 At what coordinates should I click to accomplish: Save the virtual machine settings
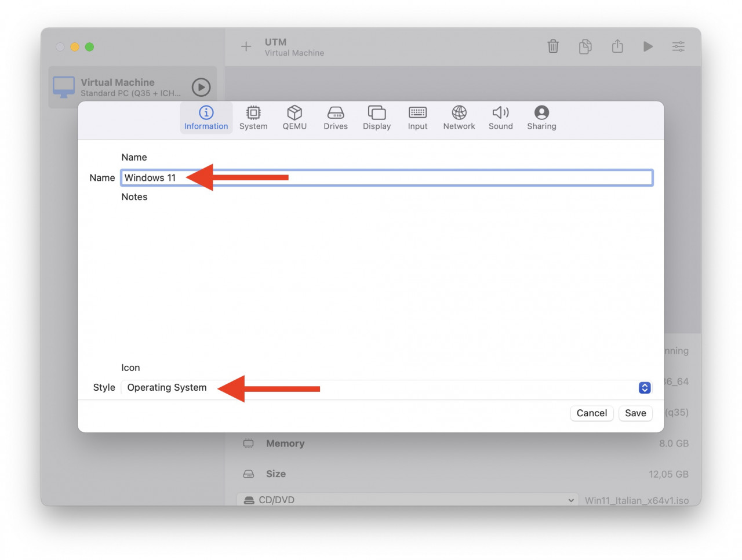[635, 413]
